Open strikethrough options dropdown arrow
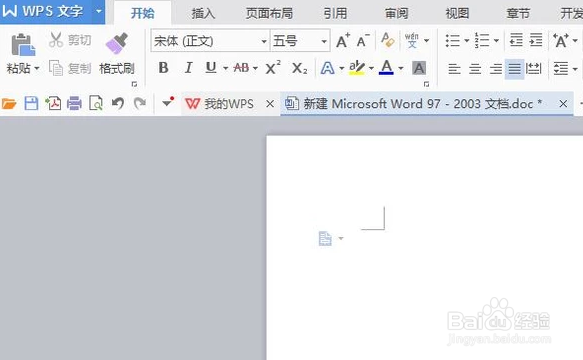 click(255, 68)
